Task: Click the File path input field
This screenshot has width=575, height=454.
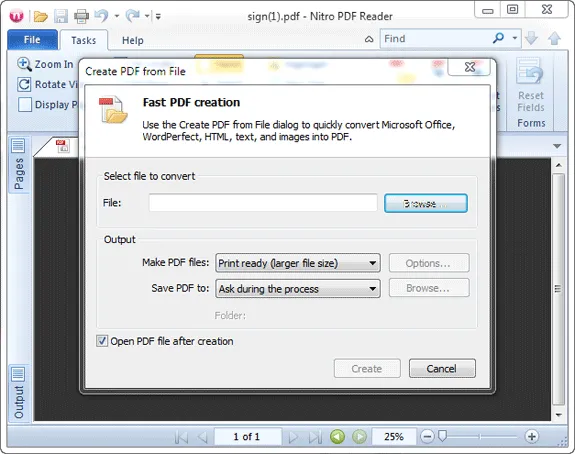Action: 263,203
